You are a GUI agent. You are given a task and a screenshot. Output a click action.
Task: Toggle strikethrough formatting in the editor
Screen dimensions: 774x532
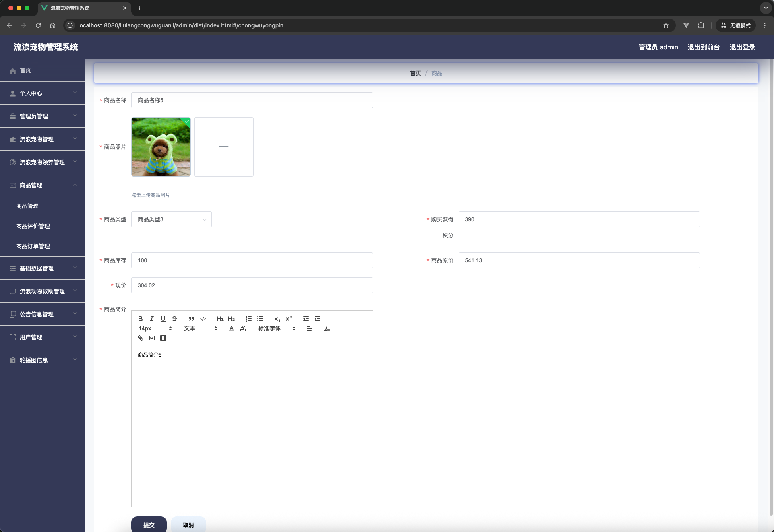[174, 319]
